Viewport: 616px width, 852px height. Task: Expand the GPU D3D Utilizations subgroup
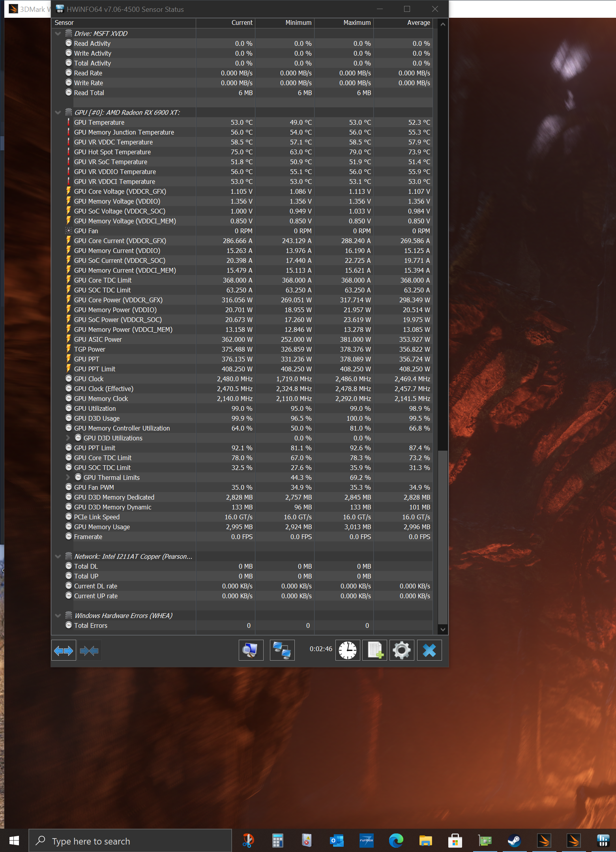68,438
